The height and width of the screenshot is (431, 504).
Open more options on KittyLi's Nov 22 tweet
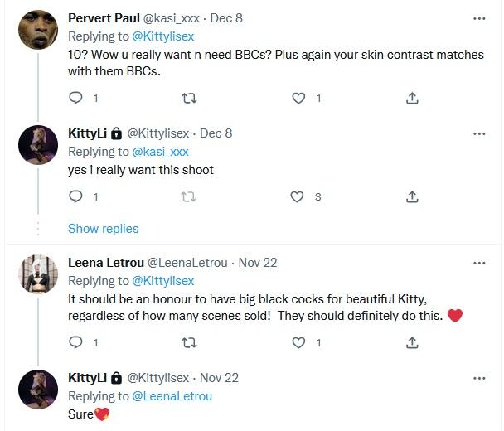479,377
